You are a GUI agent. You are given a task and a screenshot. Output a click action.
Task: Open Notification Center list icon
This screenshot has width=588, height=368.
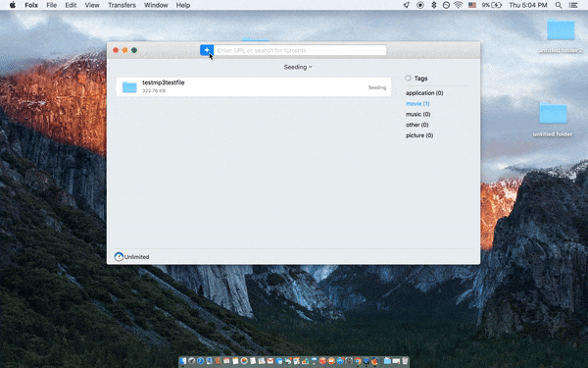(573, 5)
